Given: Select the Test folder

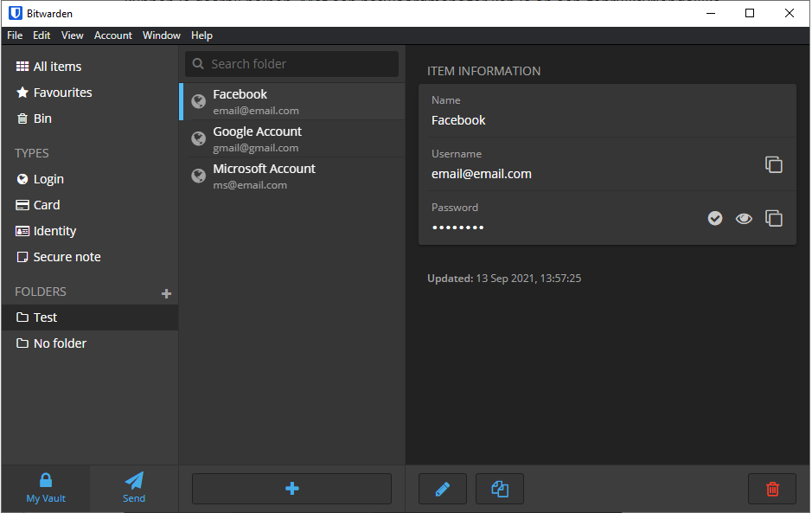Looking at the screenshot, I should 90,317.
